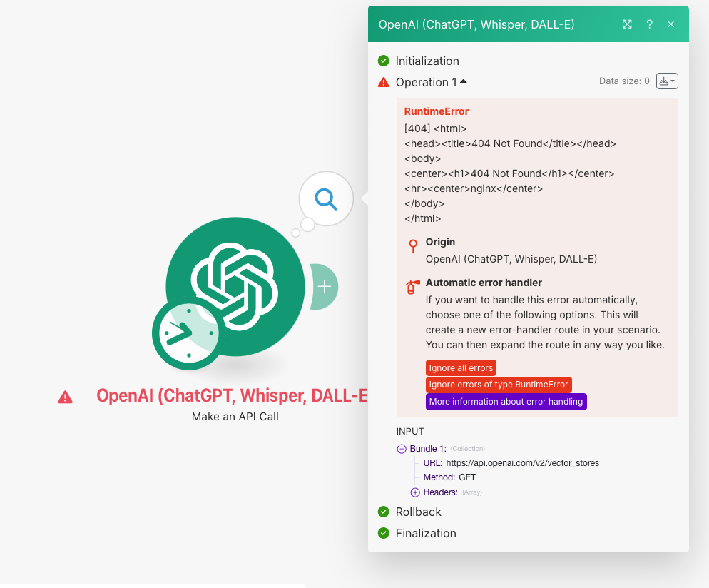Click the Origin pin icon
709x588 pixels.
(413, 246)
